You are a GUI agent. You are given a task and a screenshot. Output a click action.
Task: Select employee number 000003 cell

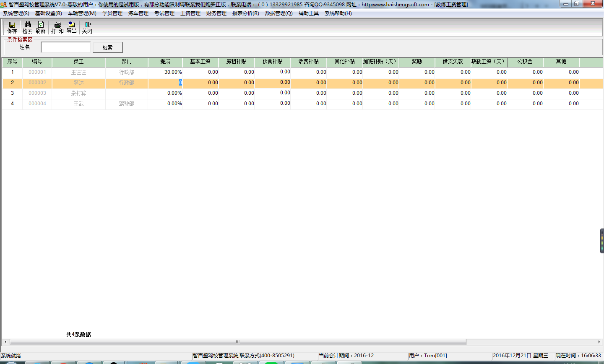pyautogui.click(x=37, y=93)
